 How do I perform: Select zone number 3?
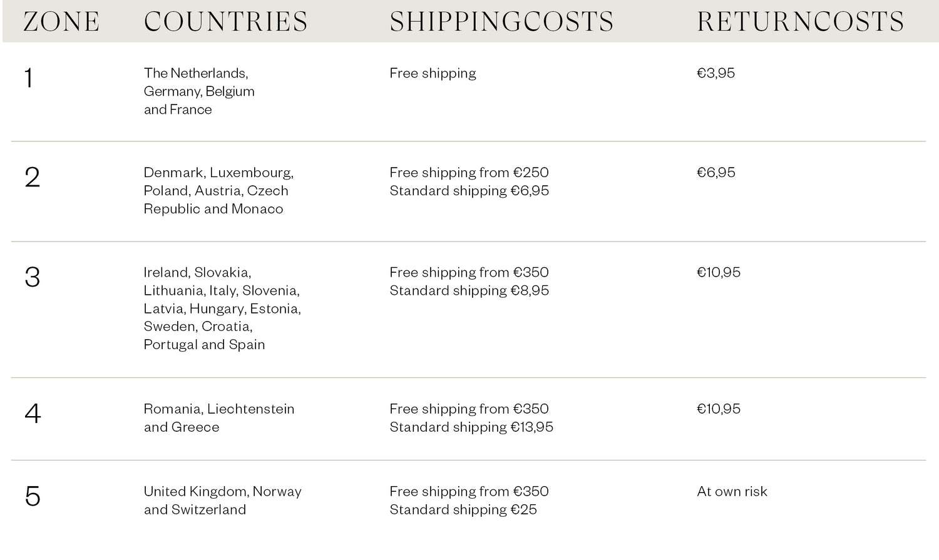click(33, 277)
